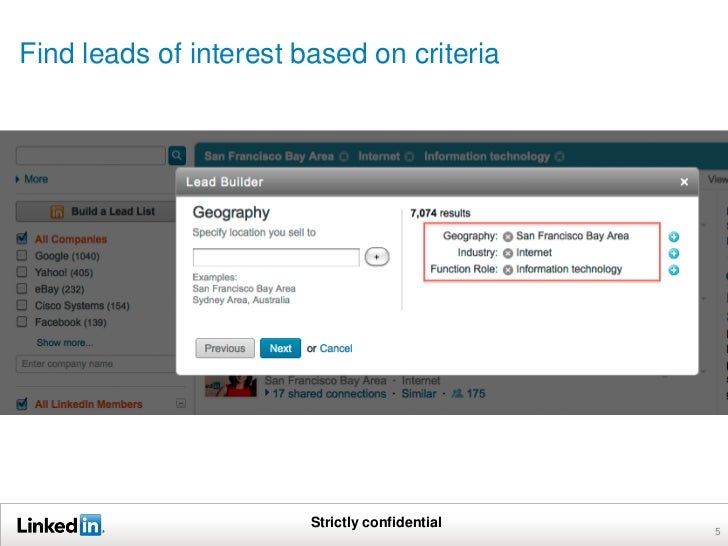Click the LinkedIn logo in footer
728x546 pixels.
tap(60, 525)
